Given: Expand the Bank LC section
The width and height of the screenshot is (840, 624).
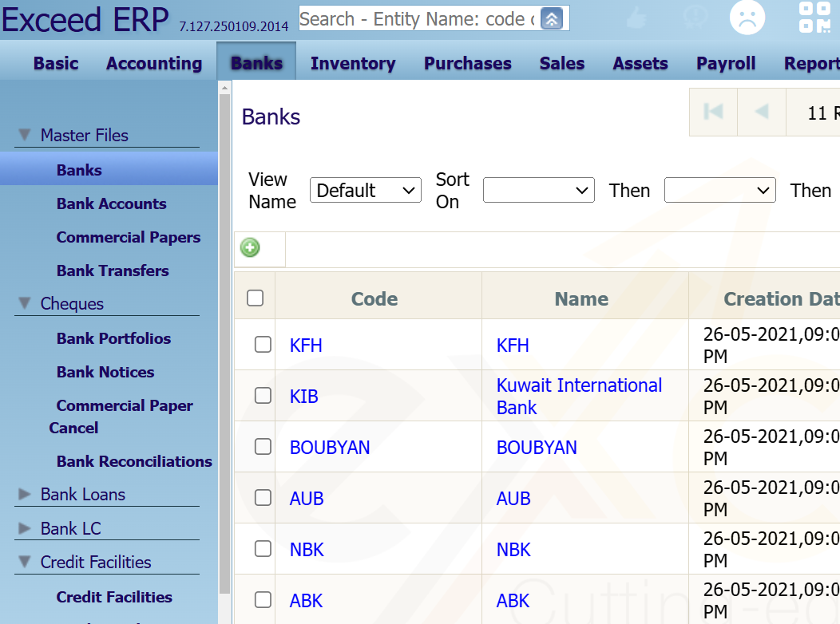Looking at the screenshot, I should point(25,528).
